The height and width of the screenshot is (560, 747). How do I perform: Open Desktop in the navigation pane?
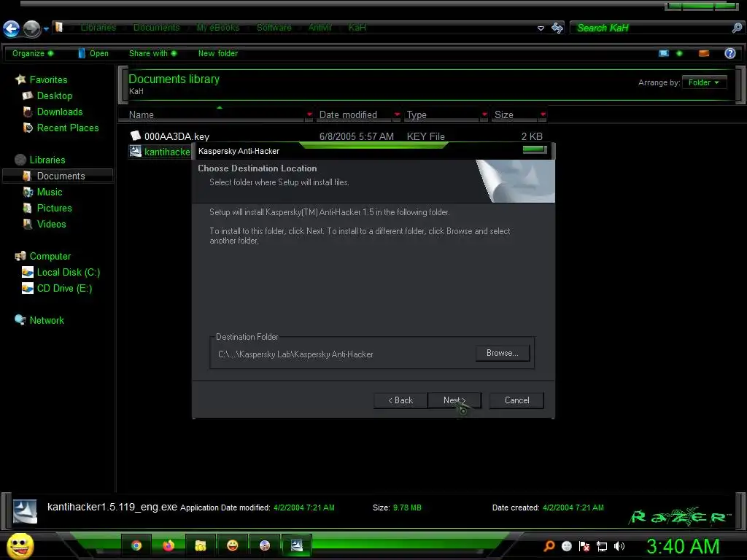pos(47,96)
